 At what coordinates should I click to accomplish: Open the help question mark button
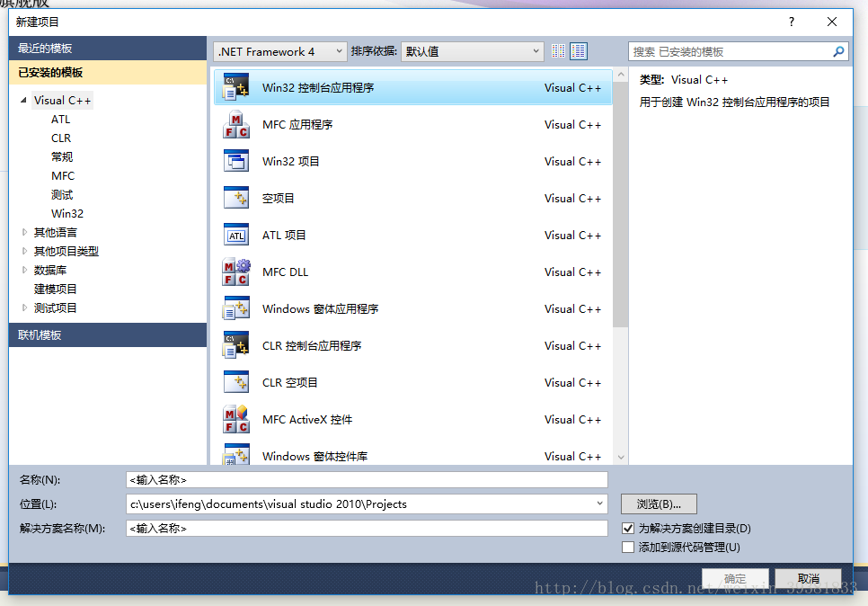(791, 22)
